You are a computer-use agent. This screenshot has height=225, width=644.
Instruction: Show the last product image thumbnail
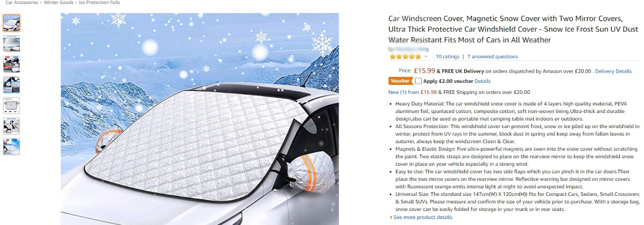click(x=12, y=147)
